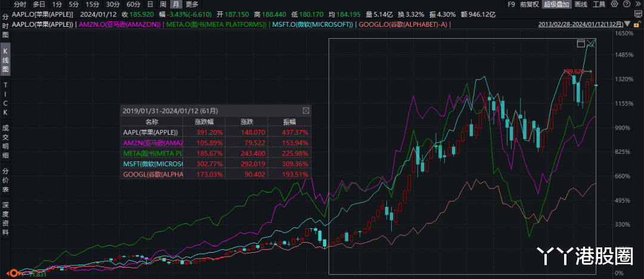Click the AAPL.O[苹果(APPLE)] title text
Viewport: 644px width, 279px height.
pos(42,14)
